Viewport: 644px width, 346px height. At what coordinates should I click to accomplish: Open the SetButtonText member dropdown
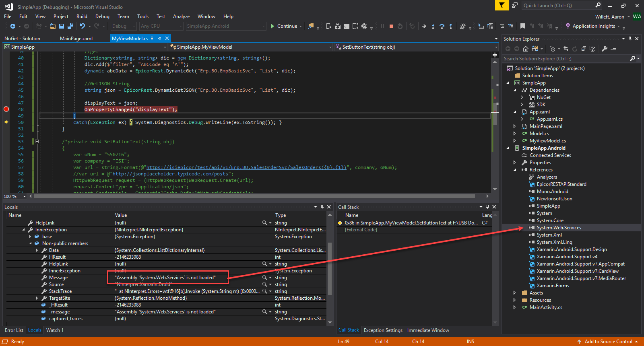click(x=416, y=47)
